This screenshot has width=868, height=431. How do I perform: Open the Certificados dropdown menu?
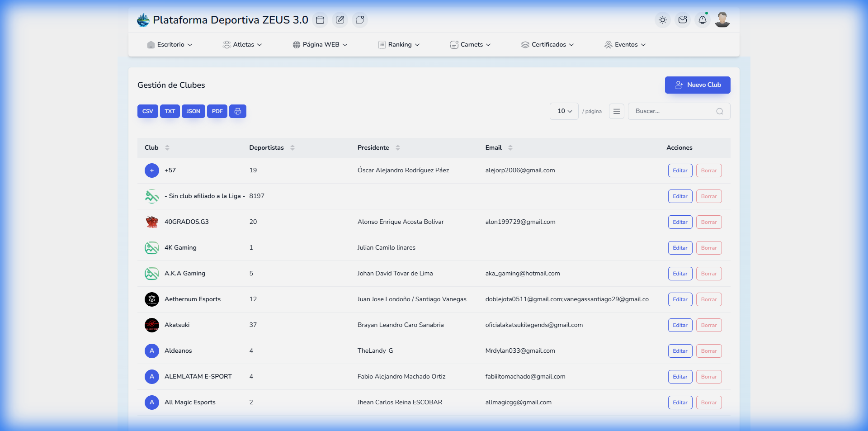[547, 45]
